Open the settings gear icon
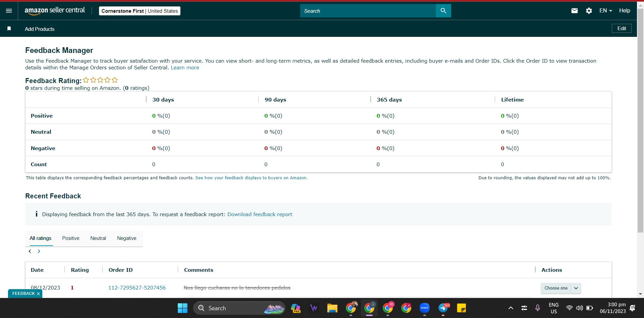The height and width of the screenshot is (318, 644). (589, 11)
